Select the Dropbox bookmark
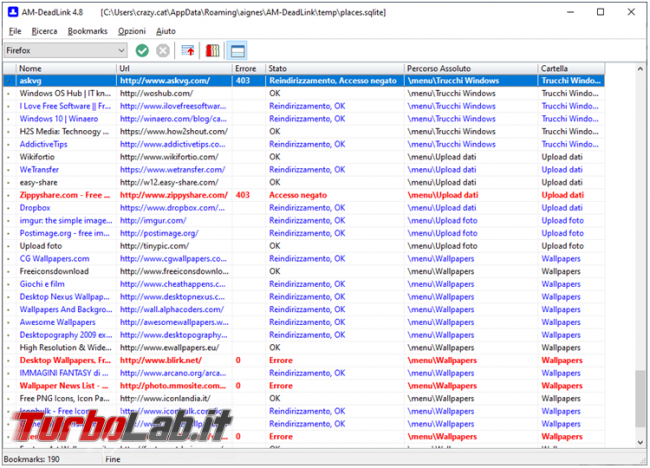 [304, 208]
